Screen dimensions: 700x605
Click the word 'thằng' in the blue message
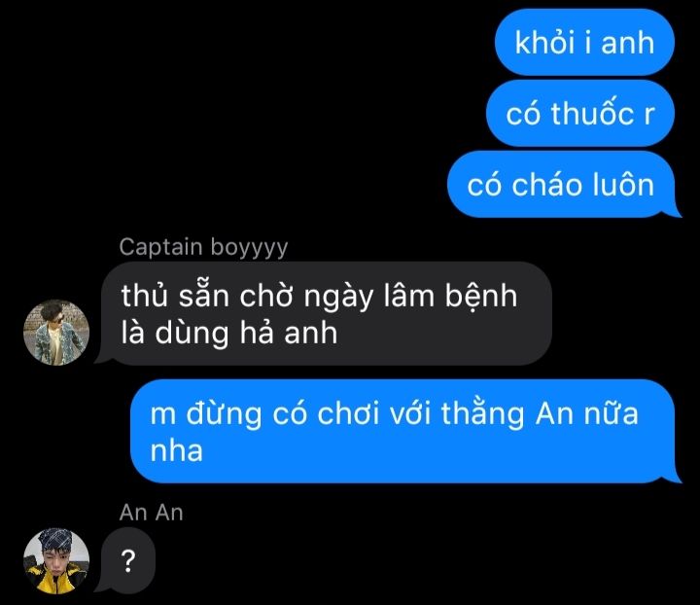[x=482, y=414]
